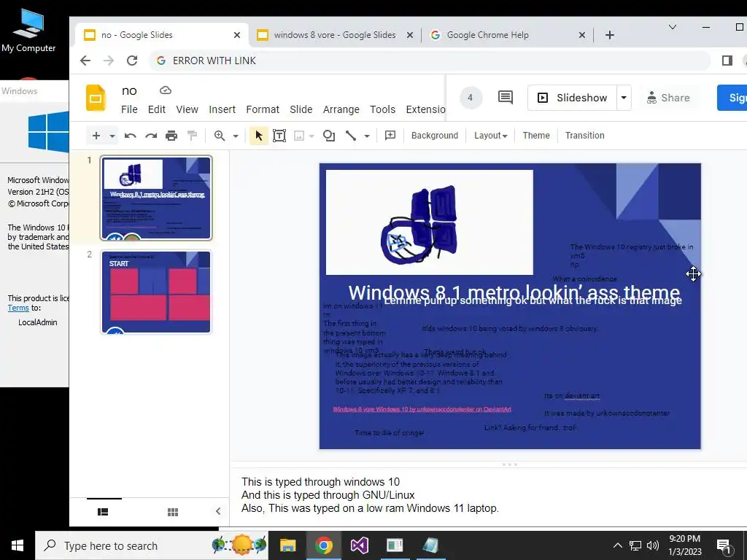Switch to filmstrip view

[103, 512]
